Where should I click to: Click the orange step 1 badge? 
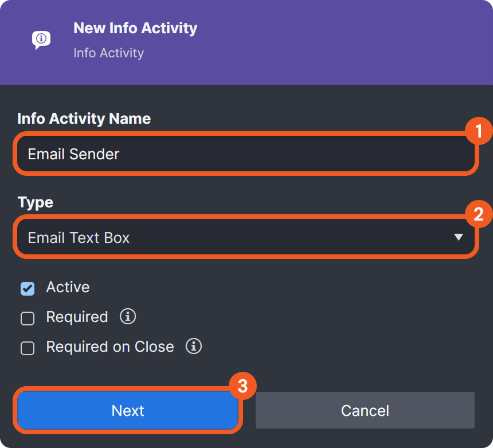click(478, 131)
